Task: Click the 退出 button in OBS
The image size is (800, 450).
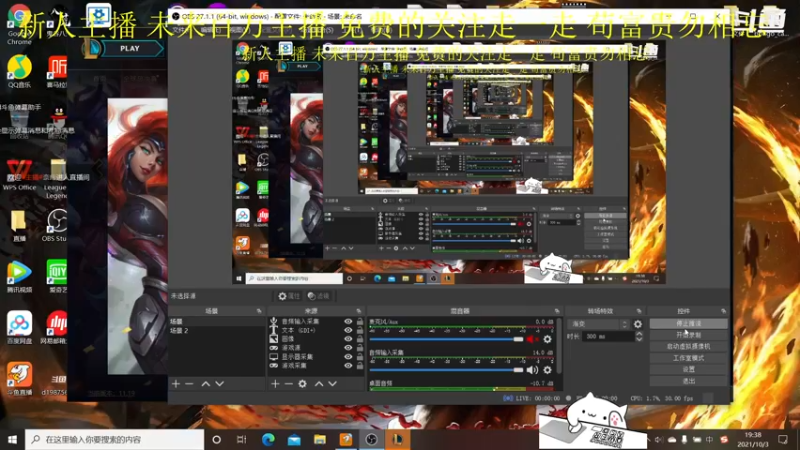Action: coord(688,381)
